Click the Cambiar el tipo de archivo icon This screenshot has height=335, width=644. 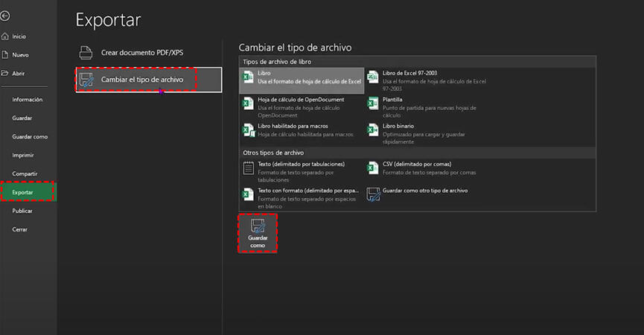pyautogui.click(x=86, y=80)
